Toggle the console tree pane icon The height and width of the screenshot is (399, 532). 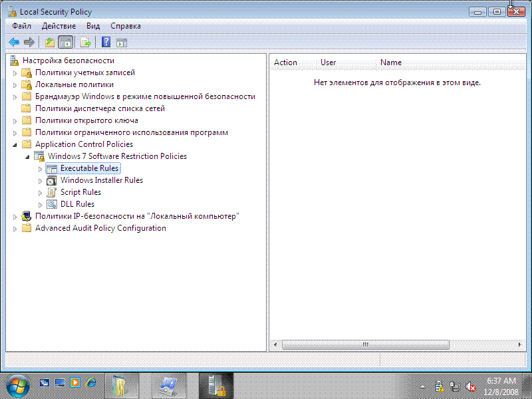65,43
